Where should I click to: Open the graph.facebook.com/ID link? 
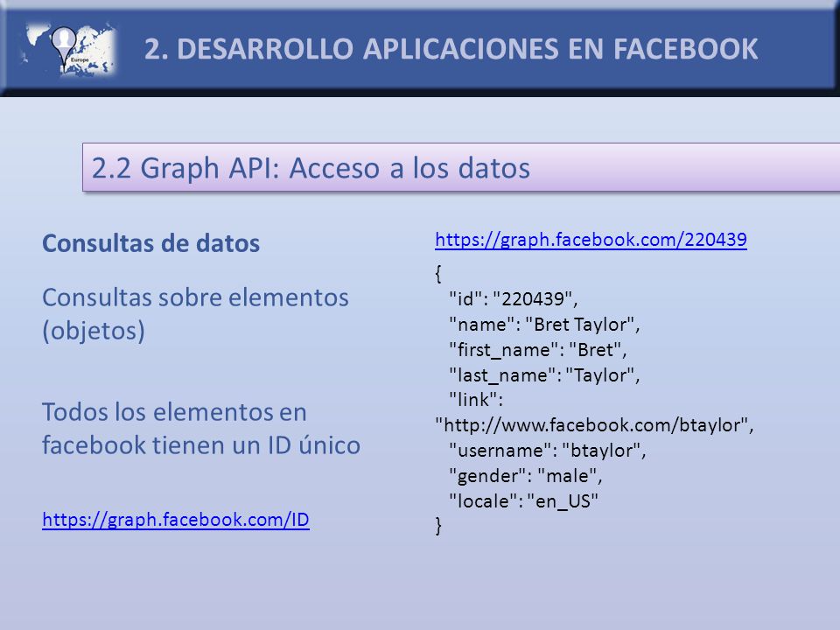pyautogui.click(x=176, y=520)
